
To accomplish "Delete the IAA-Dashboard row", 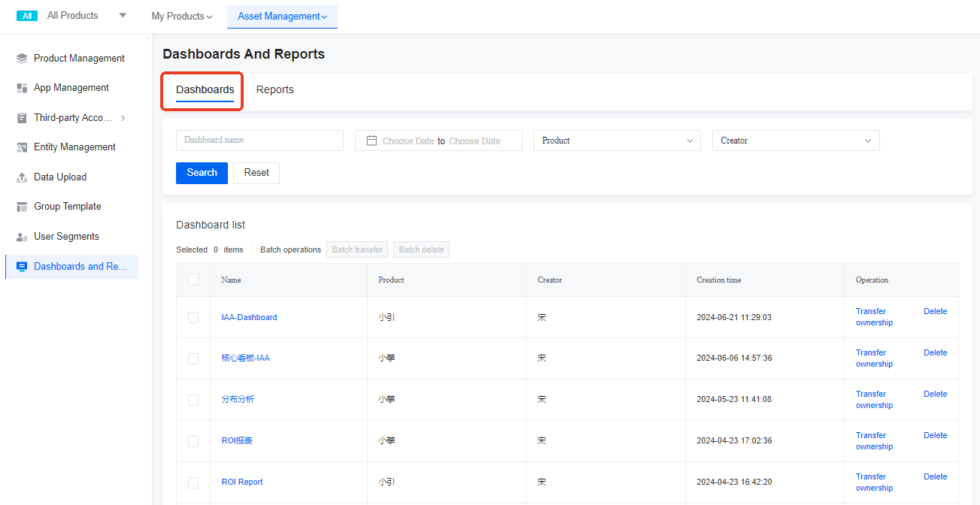I will tap(936, 311).
